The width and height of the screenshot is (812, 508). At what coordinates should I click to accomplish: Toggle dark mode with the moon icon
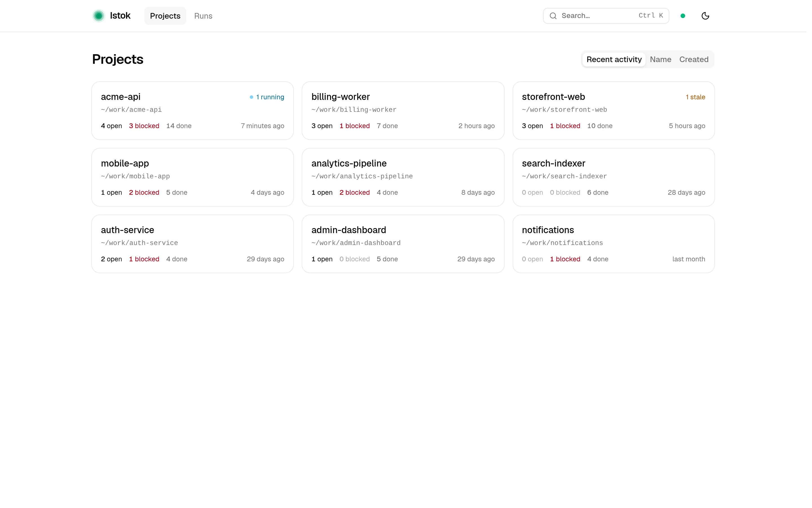pos(705,16)
